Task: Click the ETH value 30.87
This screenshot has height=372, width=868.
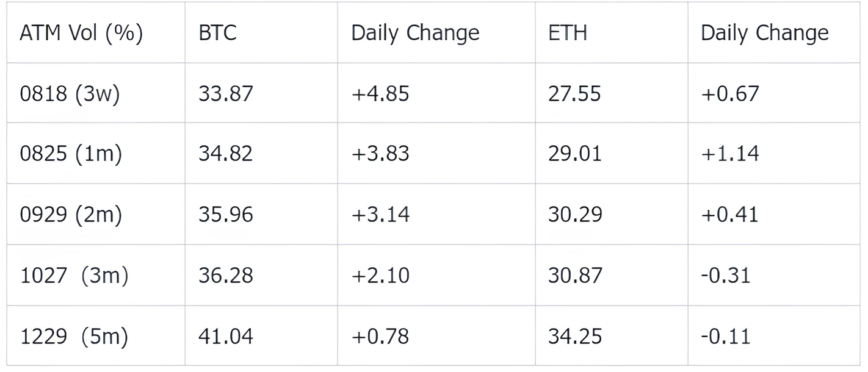Action: [574, 275]
